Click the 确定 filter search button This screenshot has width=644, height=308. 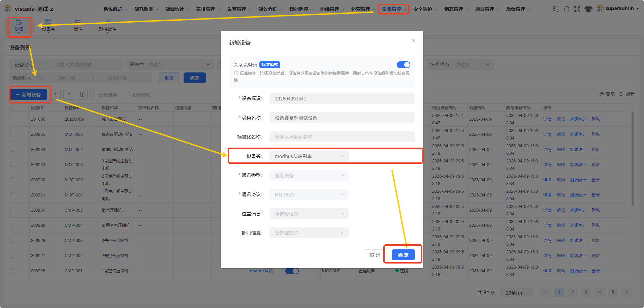pyautogui.click(x=195, y=78)
